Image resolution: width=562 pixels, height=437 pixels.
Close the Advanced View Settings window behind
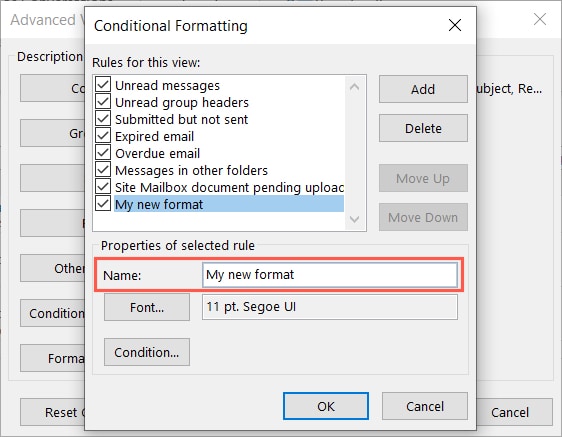coord(540,19)
